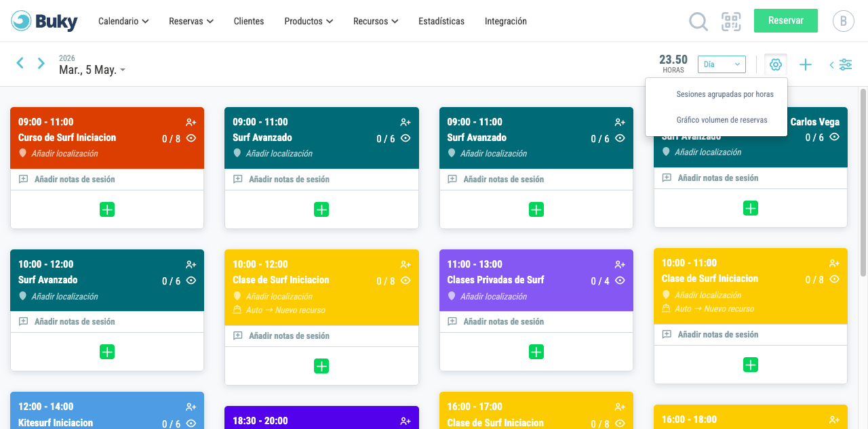Screen dimensions: 868x429
Task: Click add-person icon on 18:30 - 20:00 card
Action: 406,421
